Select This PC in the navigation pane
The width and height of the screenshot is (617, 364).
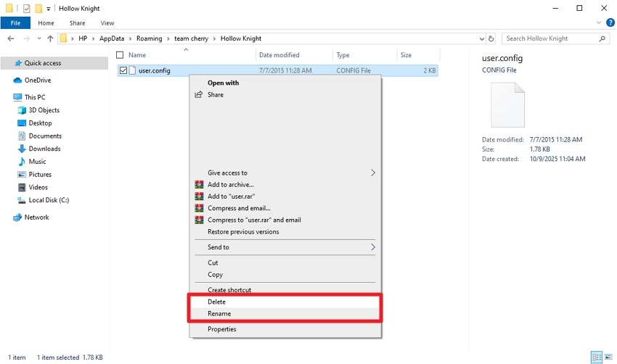click(x=35, y=97)
